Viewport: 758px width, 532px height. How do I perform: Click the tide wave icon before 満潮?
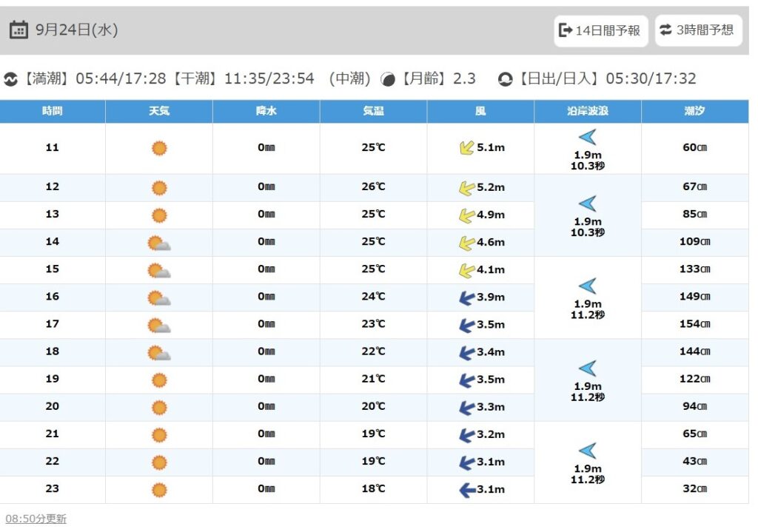point(10,78)
